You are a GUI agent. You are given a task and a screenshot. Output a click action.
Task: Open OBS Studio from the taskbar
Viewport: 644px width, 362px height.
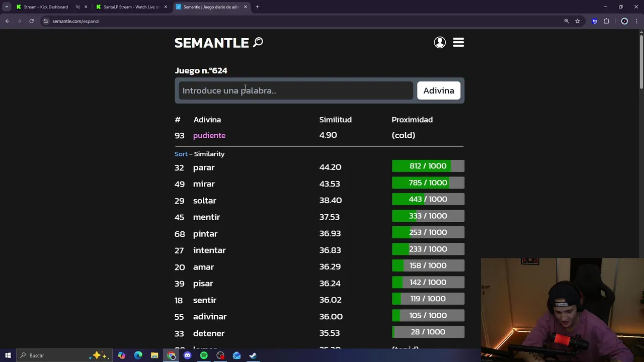[x=220, y=355]
